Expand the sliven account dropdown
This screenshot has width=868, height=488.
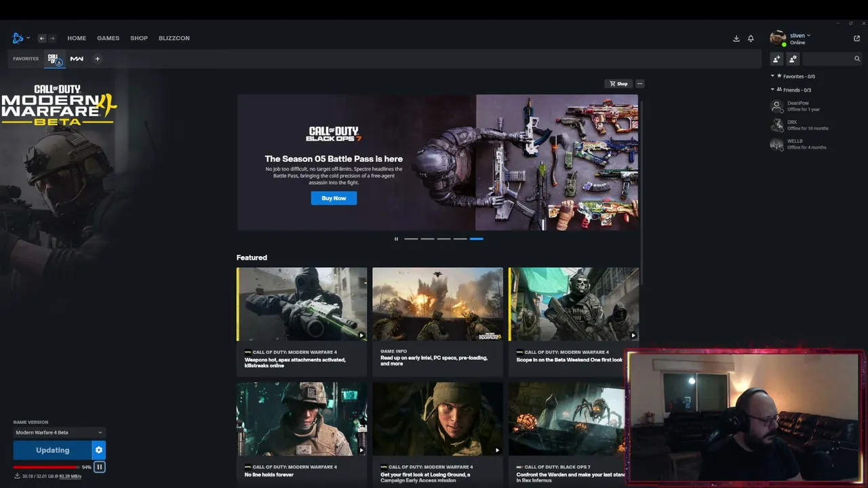pyautogui.click(x=800, y=35)
